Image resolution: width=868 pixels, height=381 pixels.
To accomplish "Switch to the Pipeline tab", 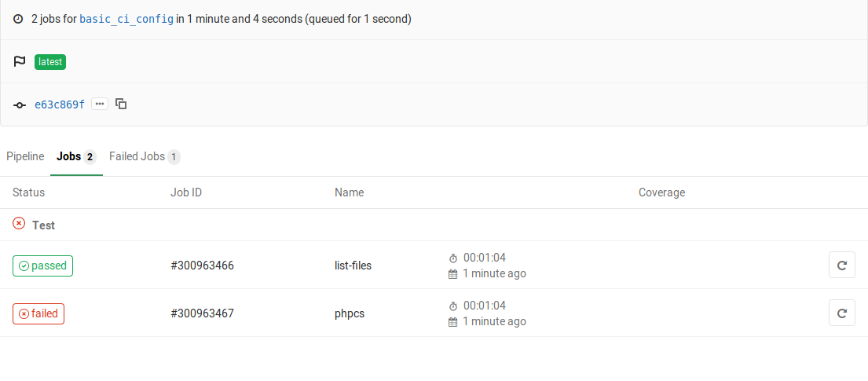I will tap(25, 156).
